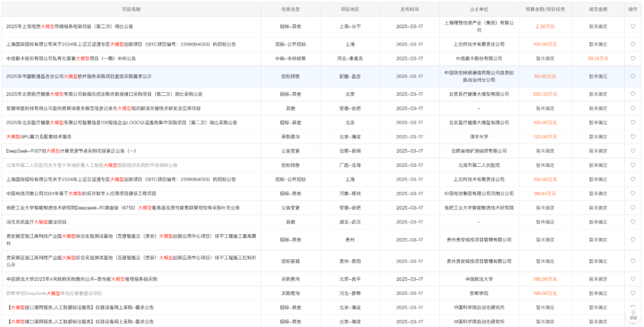Favorite the 北海市第二人民医院 market research row
The image size is (644, 327).
pos(633,166)
